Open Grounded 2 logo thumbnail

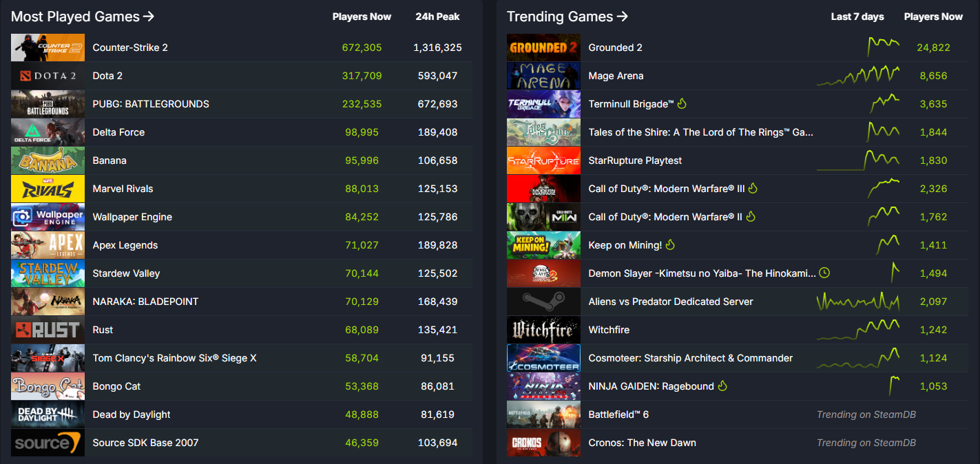543,48
